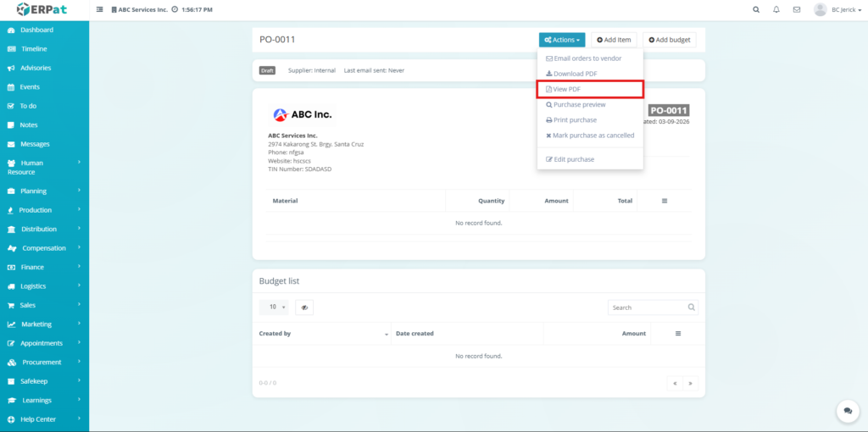Image resolution: width=868 pixels, height=432 pixels.
Task: Click the search magnifier icon in top bar
Action: pyautogui.click(x=756, y=9)
